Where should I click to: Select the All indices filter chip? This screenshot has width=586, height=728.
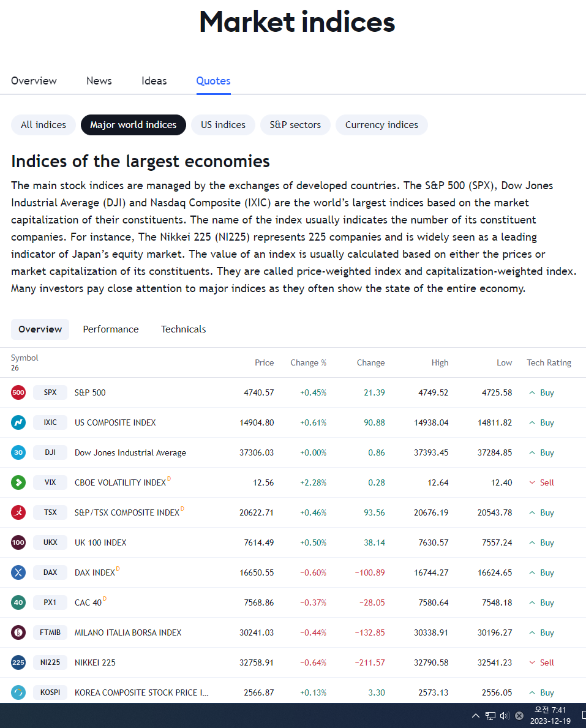(43, 125)
